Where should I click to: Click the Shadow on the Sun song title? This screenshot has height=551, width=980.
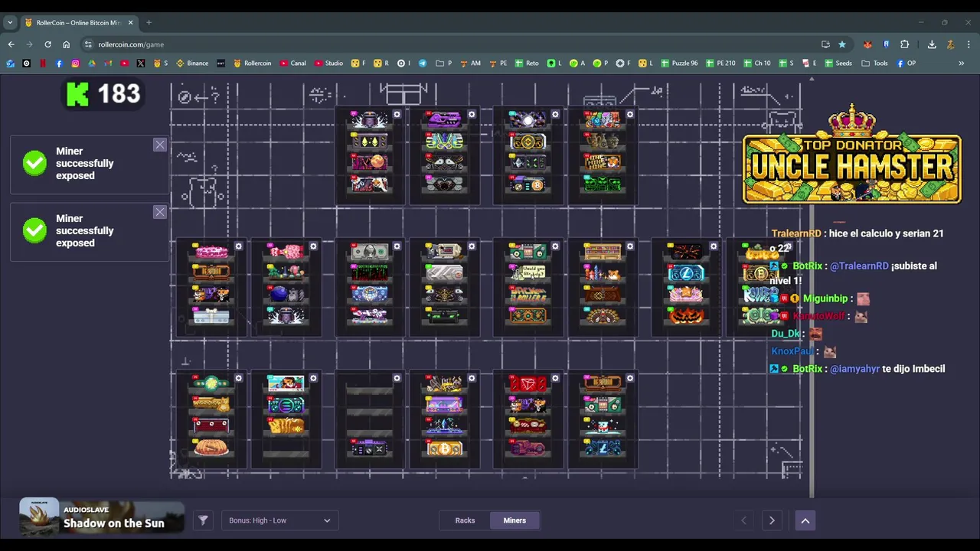pos(114,523)
